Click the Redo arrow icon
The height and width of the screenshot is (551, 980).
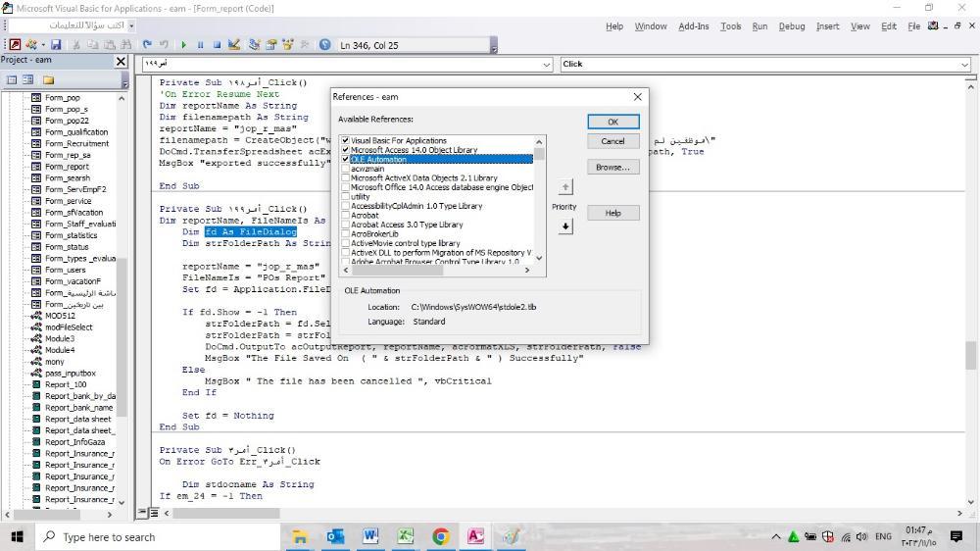pos(164,44)
